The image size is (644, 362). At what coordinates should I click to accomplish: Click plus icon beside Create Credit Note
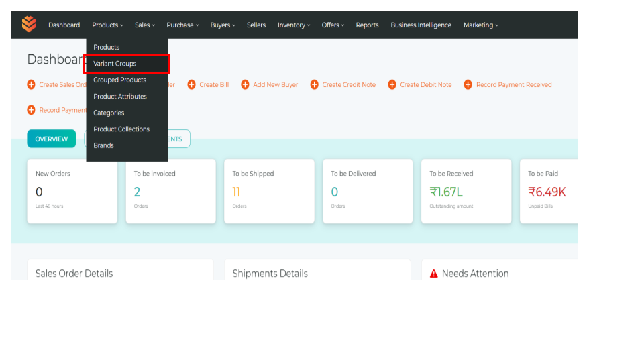pyautogui.click(x=314, y=84)
